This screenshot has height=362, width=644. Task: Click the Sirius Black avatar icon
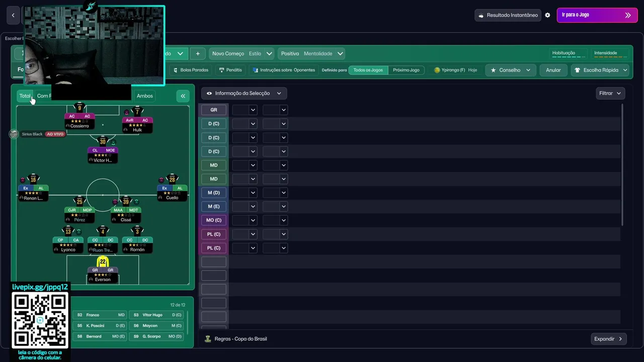pos(14,134)
